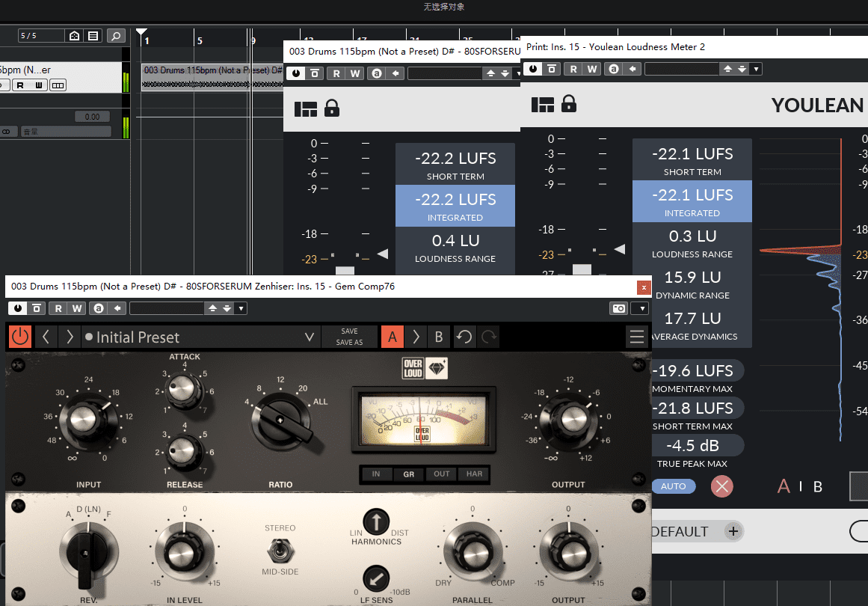
Task: Click the LF SENS arrow button
Action: [376, 579]
